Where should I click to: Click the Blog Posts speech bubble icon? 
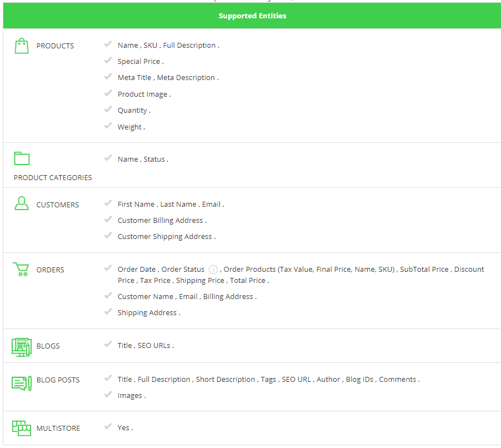(x=22, y=382)
